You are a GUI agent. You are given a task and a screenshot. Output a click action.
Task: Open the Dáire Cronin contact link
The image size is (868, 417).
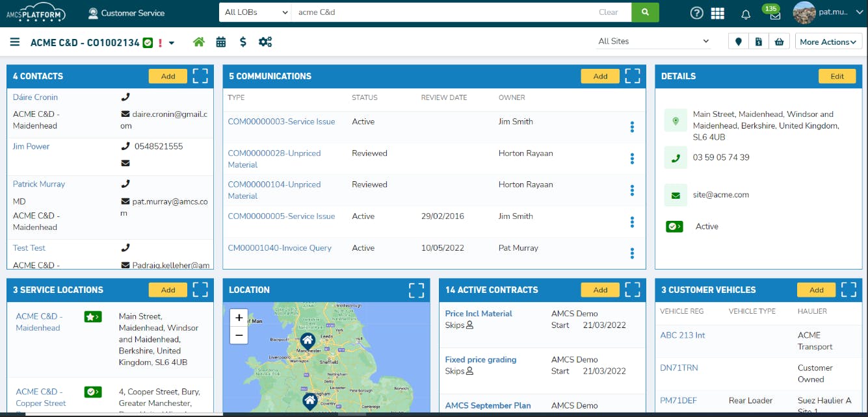35,97
